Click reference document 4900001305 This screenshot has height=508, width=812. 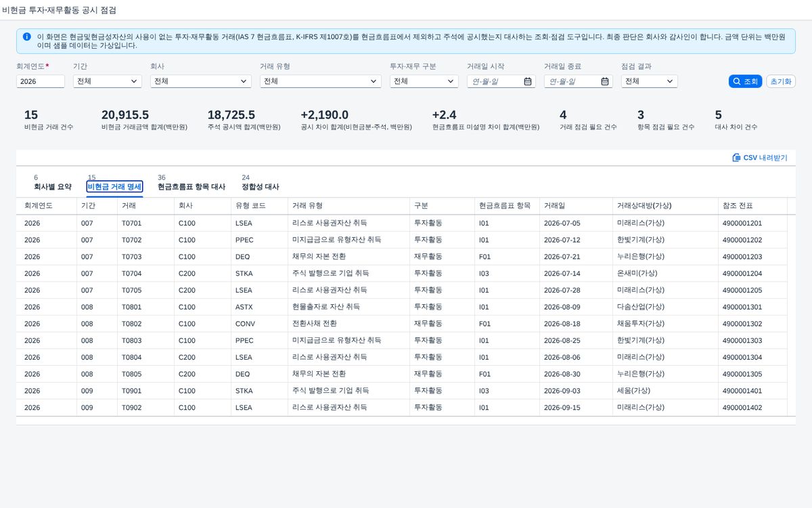point(742,374)
